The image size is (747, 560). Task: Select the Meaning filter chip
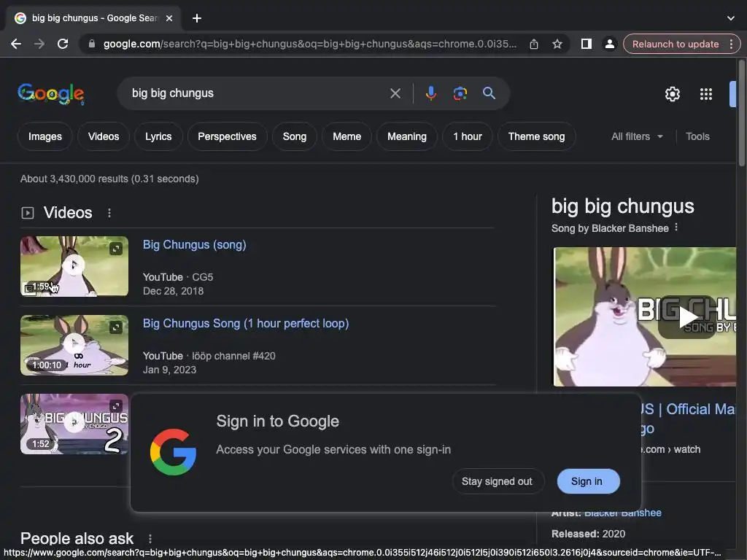pyautogui.click(x=407, y=136)
